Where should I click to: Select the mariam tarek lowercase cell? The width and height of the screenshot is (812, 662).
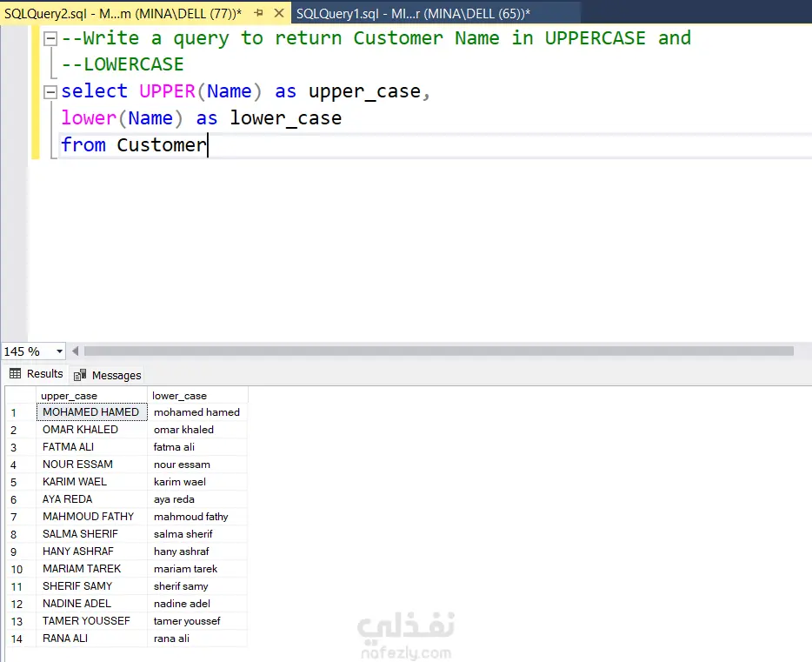tap(197, 569)
